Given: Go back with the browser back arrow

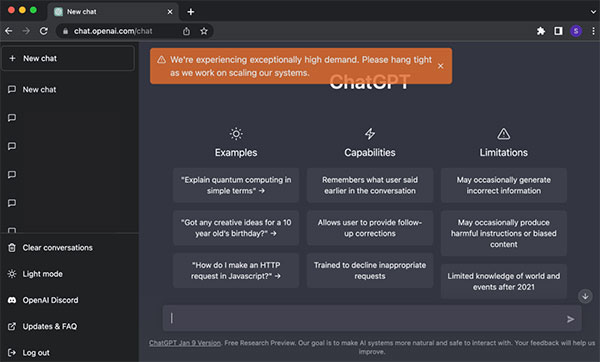Looking at the screenshot, I should 9,31.
